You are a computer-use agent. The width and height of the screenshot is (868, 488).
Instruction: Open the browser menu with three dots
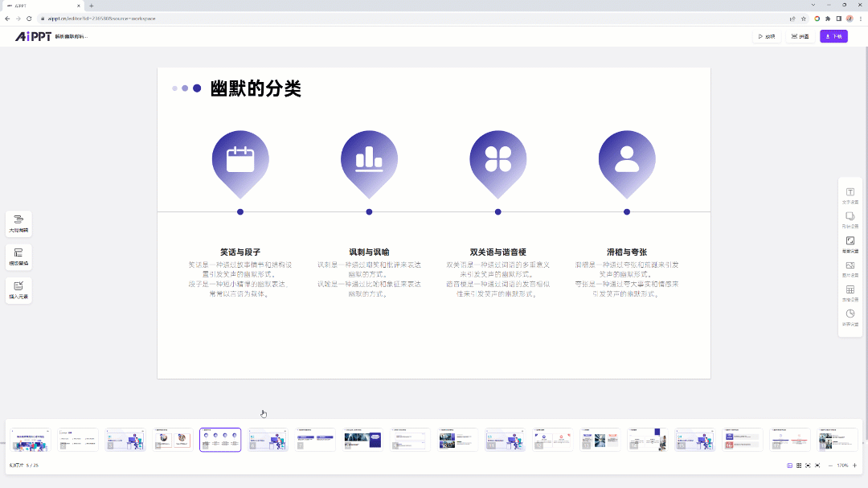pyautogui.click(x=861, y=18)
